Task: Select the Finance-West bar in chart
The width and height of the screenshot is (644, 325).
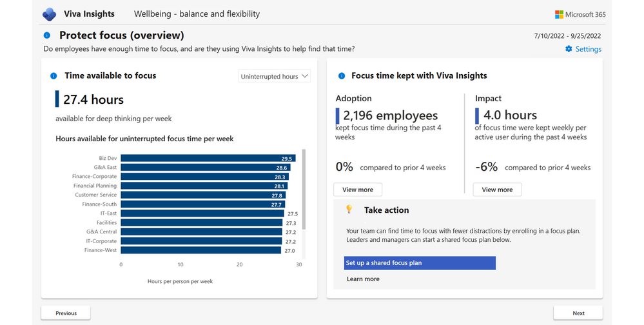Action: click(x=200, y=250)
